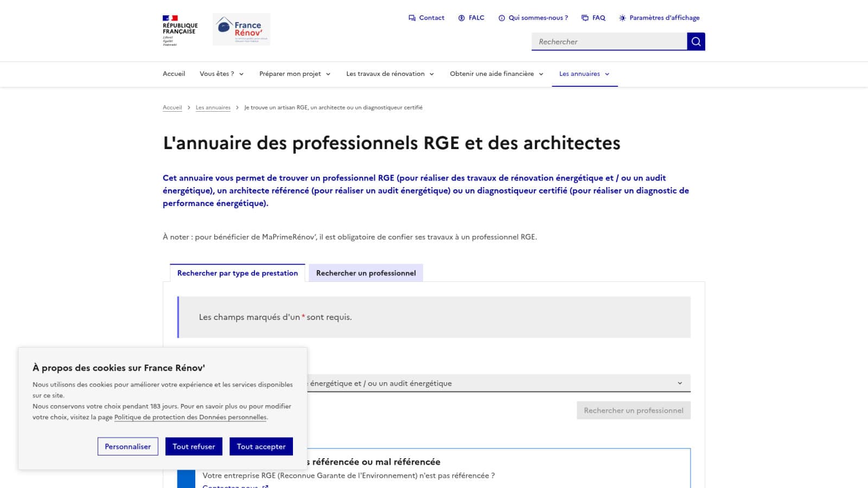The image size is (868, 488).
Task: Expand Obtenir une aide financière menu
Action: point(496,74)
